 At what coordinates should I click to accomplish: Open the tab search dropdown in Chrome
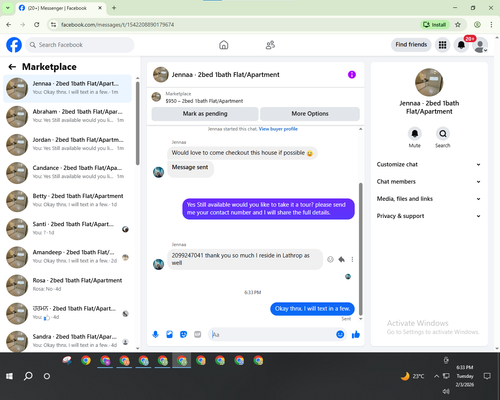(x=7, y=8)
